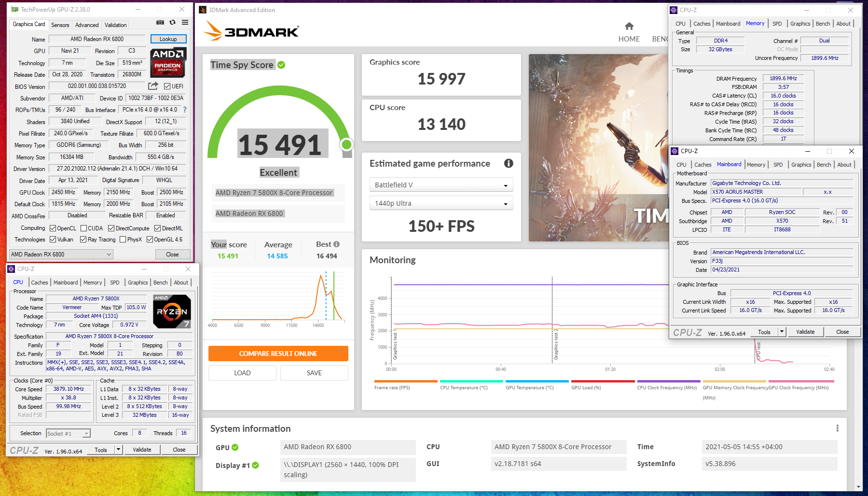Toggle the OpenGL 4.6 checkbox
This screenshot has width=868, height=496.
150,240
